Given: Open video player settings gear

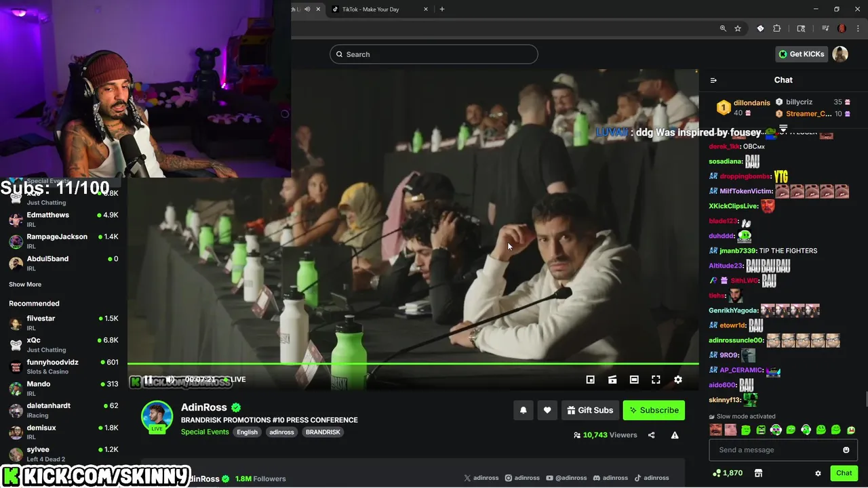Looking at the screenshot, I should coord(677,380).
